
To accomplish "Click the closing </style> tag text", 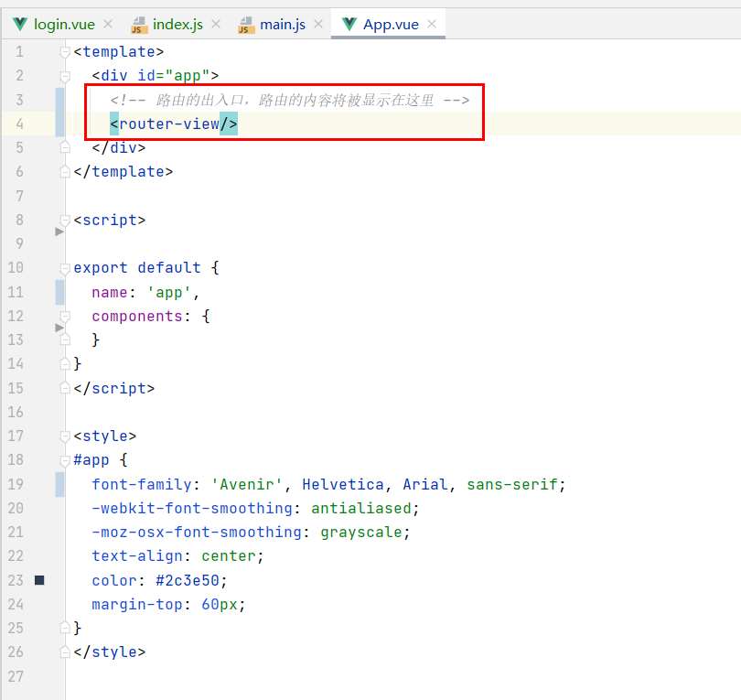I will pyautogui.click(x=110, y=652).
